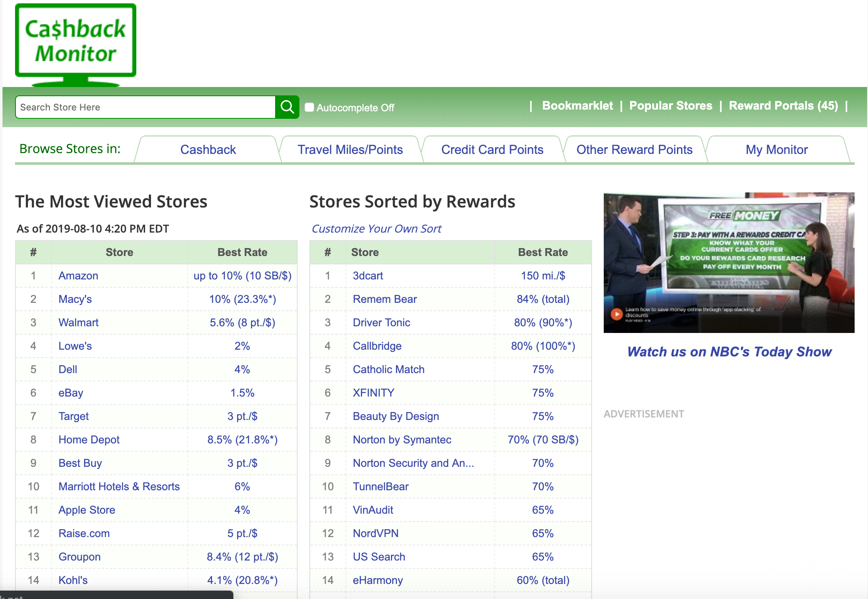
Task: Open the Norton by Symantec link
Action: click(x=402, y=440)
